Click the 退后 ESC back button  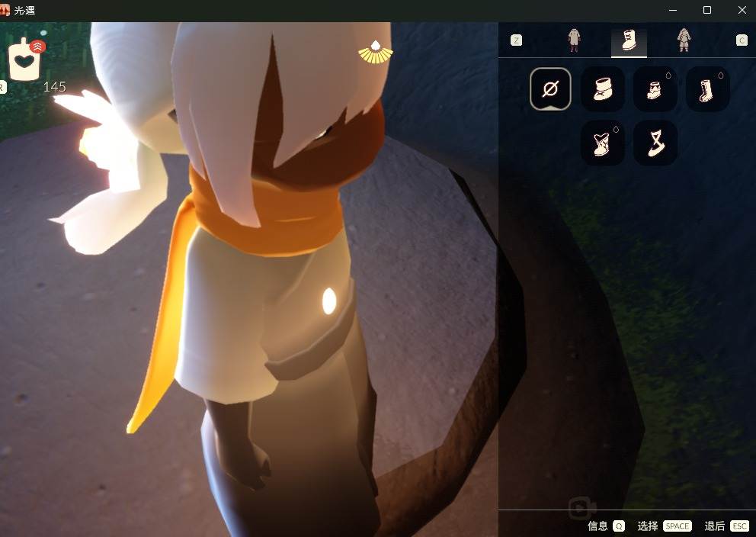point(726,526)
